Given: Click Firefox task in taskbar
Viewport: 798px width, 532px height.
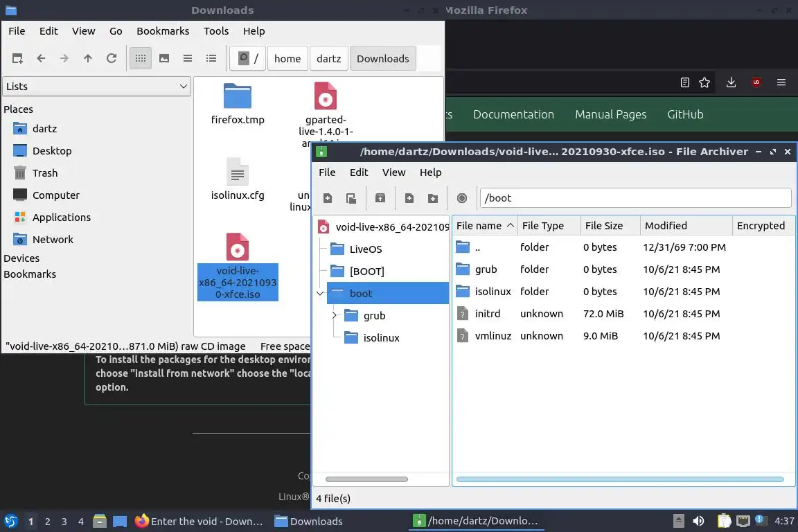Looking at the screenshot, I should [199, 522].
